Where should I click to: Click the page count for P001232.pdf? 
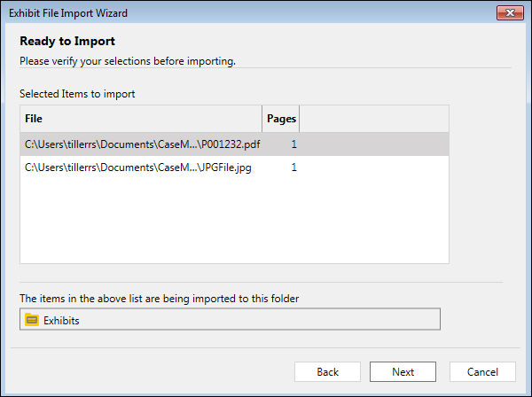coord(293,144)
